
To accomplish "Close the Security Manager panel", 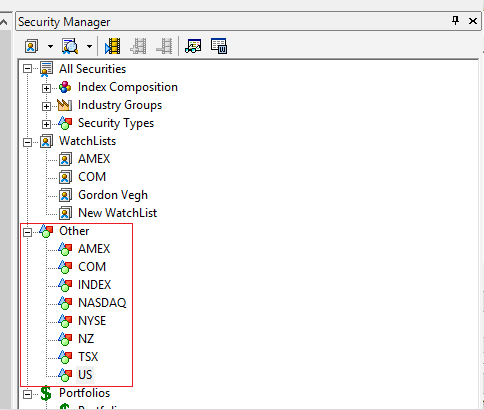I will [473, 21].
